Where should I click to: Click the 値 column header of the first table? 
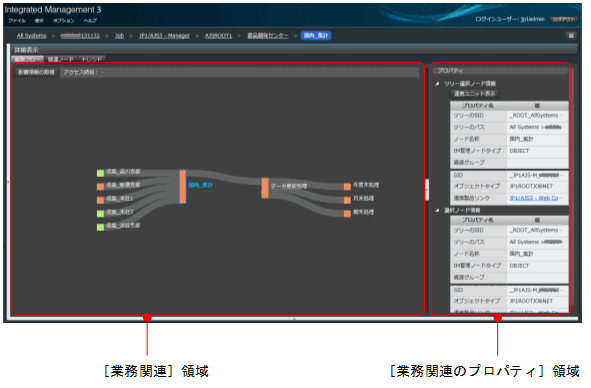537,106
